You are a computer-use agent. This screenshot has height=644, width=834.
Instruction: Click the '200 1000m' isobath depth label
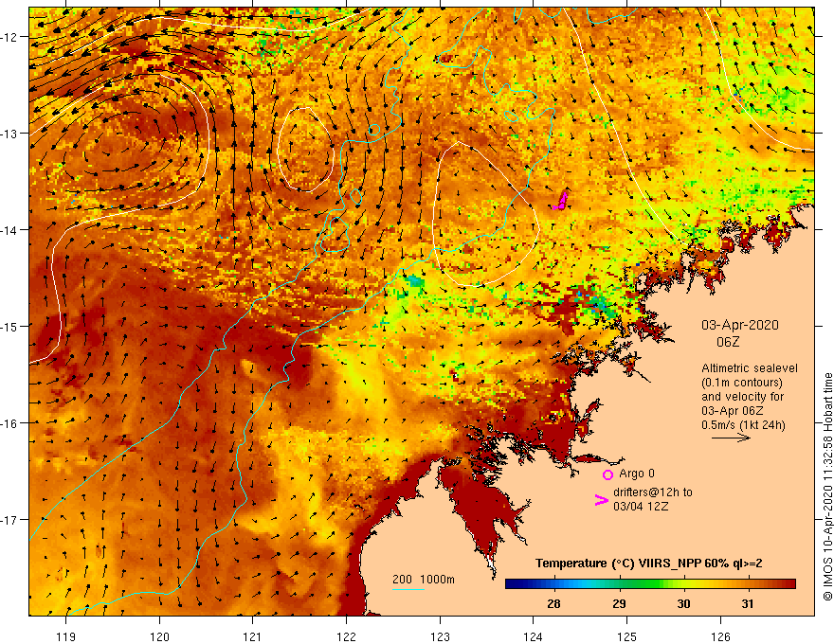424,580
